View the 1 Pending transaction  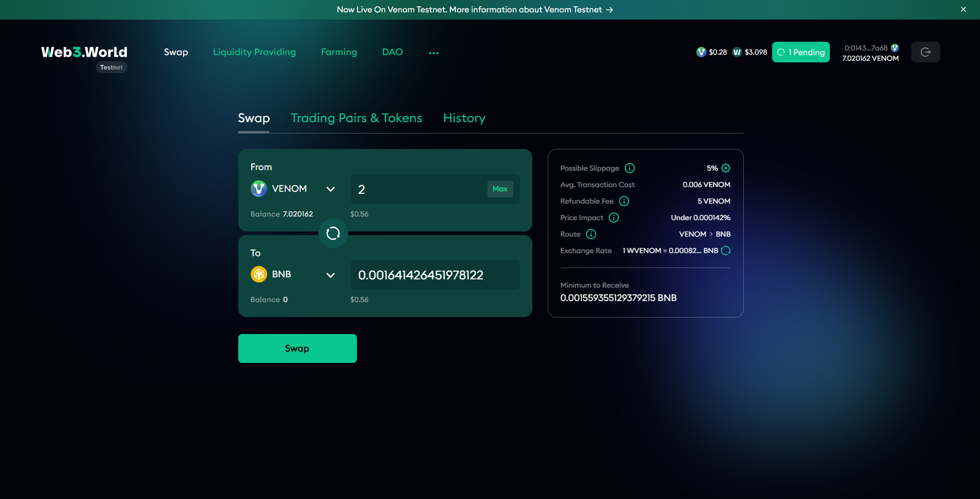(801, 52)
